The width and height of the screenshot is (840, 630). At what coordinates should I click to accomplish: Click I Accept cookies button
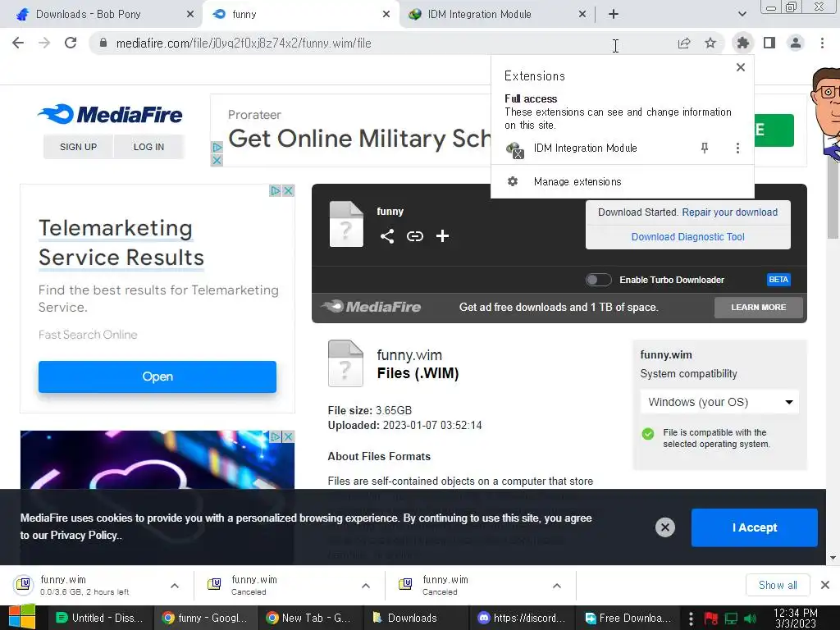point(755,527)
